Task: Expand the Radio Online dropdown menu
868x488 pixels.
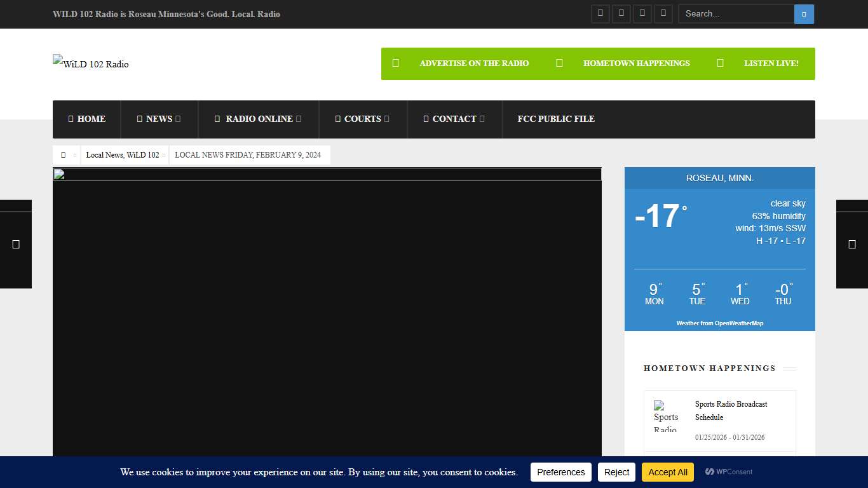Action: click(258, 119)
